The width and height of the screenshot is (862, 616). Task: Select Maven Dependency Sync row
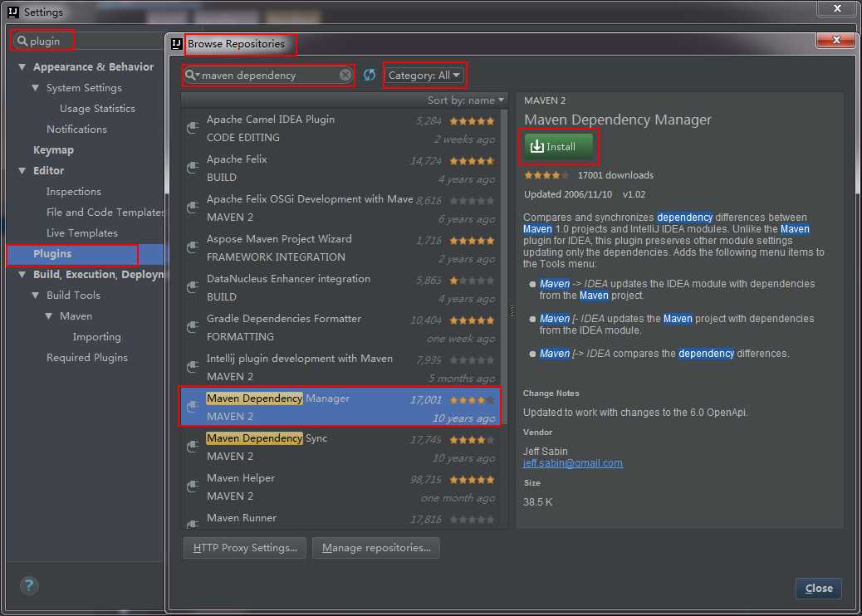pyautogui.click(x=340, y=447)
